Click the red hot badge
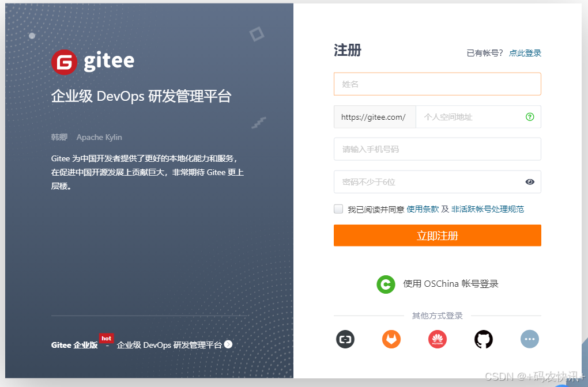Screen dimensions: 588x387 107,338
